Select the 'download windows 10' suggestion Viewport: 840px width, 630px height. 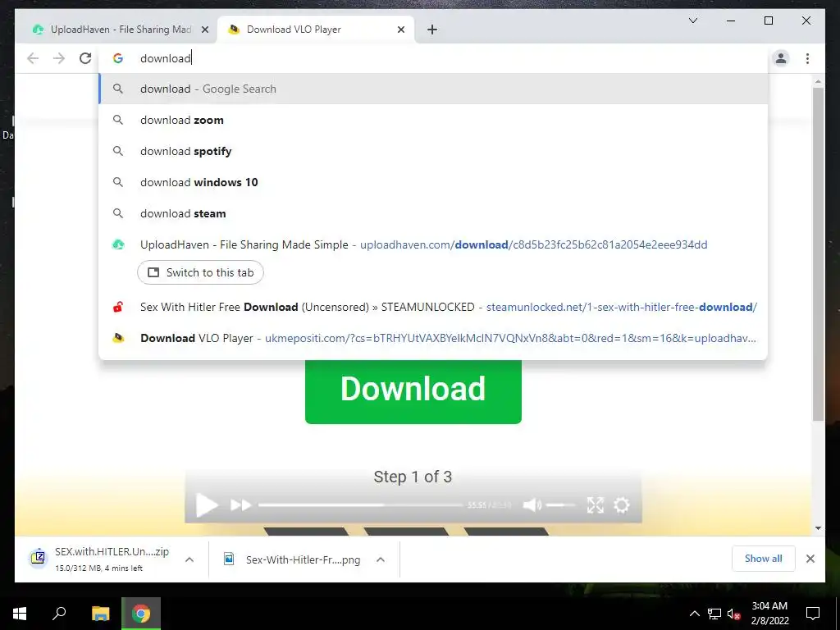433,182
